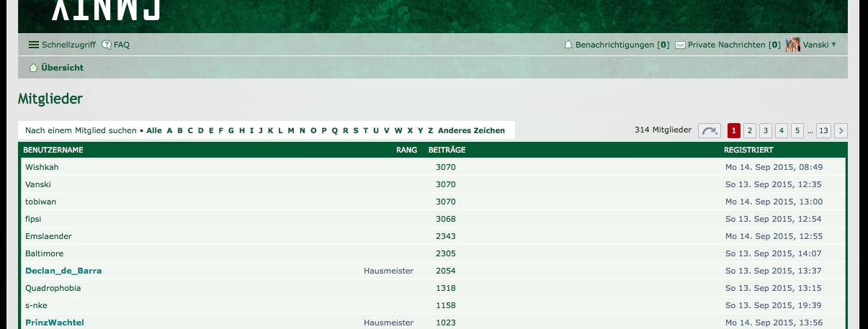The width and height of the screenshot is (868, 329).
Task: Click PrinzWachtel's post count 1023
Action: 446,323
